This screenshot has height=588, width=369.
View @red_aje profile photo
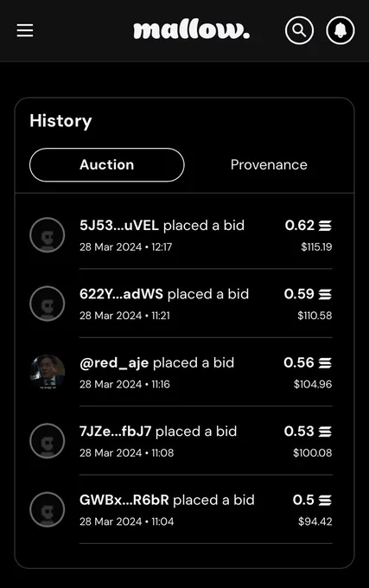pyautogui.click(x=48, y=372)
